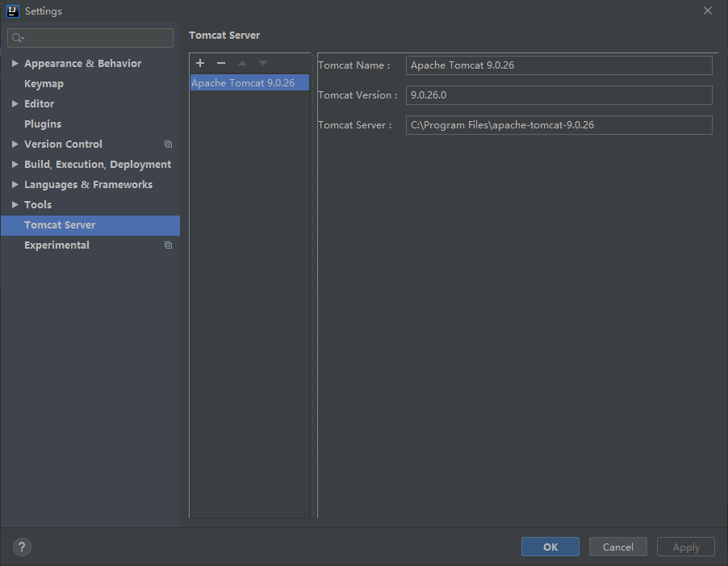This screenshot has width=728, height=566.
Task: Move server up with the up arrow icon
Action: tap(241, 63)
